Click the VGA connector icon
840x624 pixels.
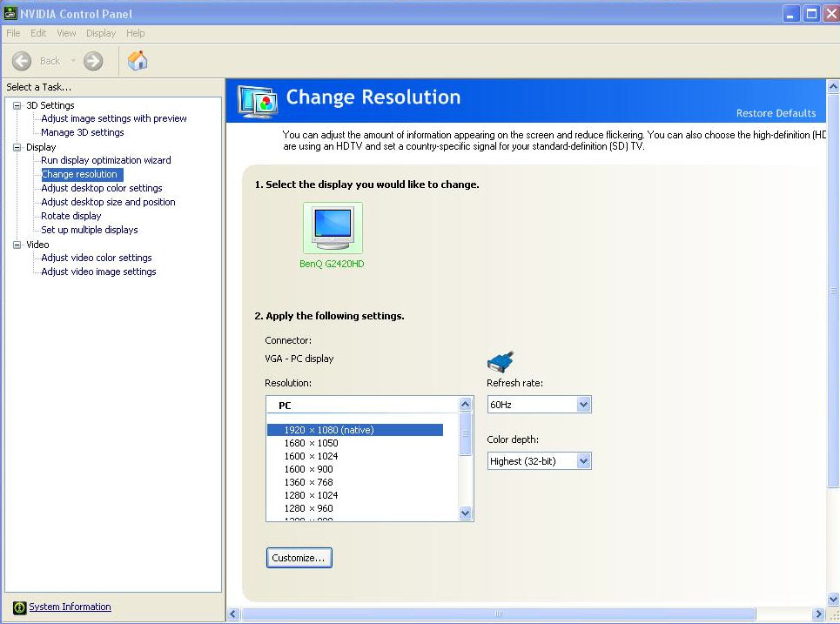point(501,361)
